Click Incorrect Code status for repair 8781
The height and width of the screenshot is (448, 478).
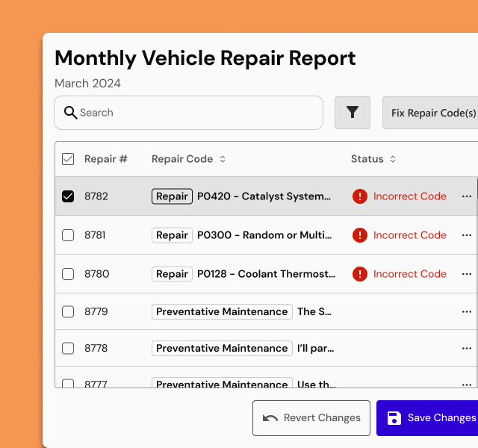(x=410, y=235)
